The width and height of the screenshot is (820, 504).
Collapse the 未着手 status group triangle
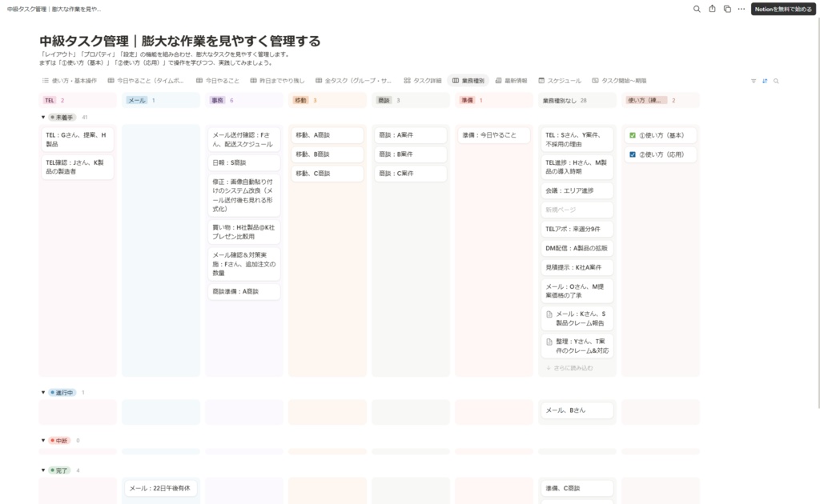pyautogui.click(x=44, y=116)
